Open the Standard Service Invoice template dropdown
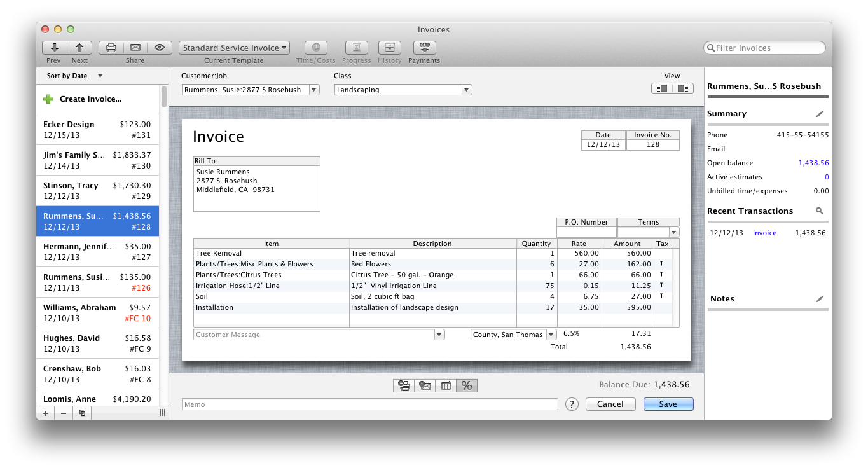The height and width of the screenshot is (470, 868). pos(234,48)
